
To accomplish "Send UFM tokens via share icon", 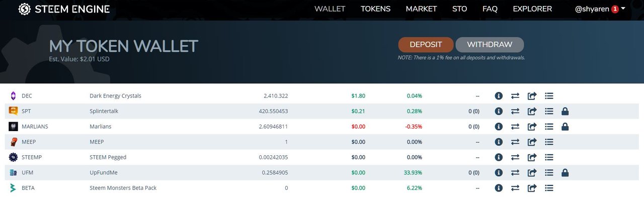I will (x=532, y=173).
